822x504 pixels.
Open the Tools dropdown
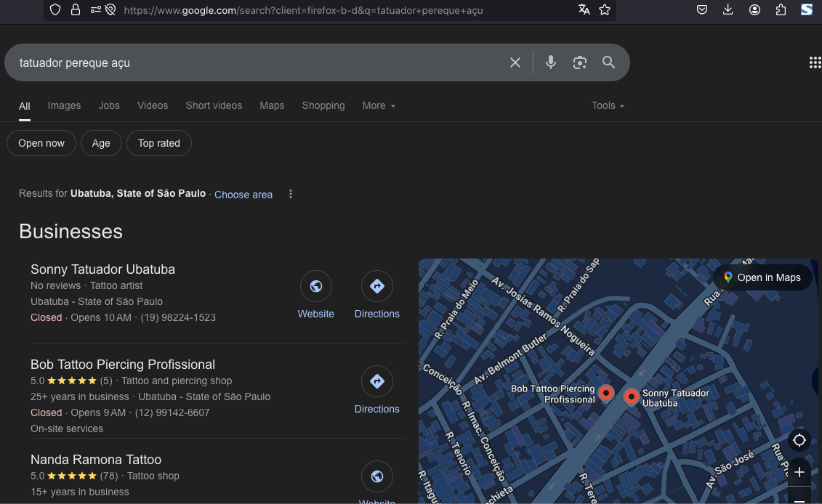[x=608, y=105]
